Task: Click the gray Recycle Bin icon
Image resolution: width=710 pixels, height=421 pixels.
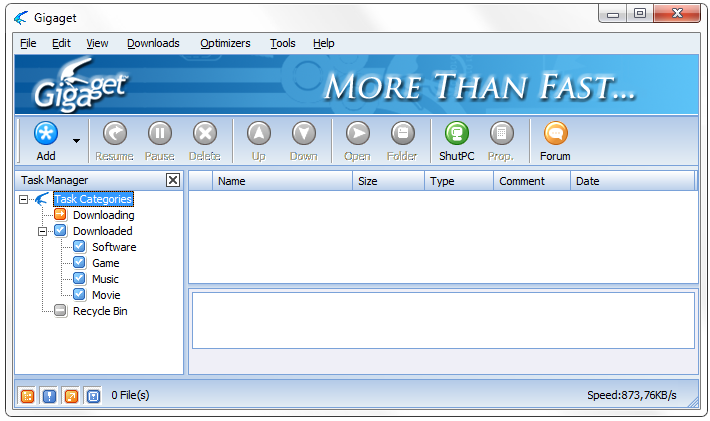Action: pyautogui.click(x=60, y=311)
